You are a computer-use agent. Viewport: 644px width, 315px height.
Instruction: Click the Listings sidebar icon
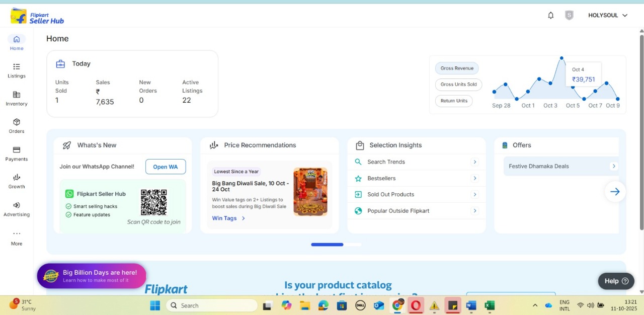[x=17, y=67]
